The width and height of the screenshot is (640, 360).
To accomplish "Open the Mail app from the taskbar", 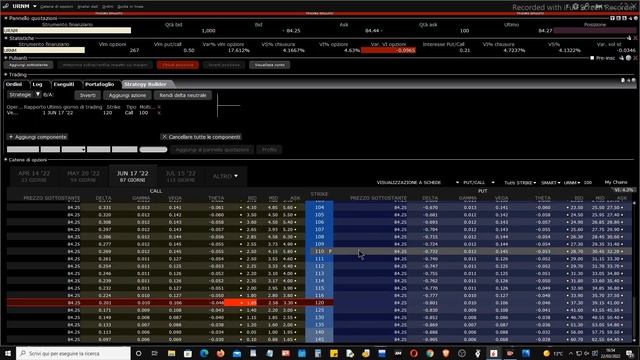I will pyautogui.click(x=237, y=353).
